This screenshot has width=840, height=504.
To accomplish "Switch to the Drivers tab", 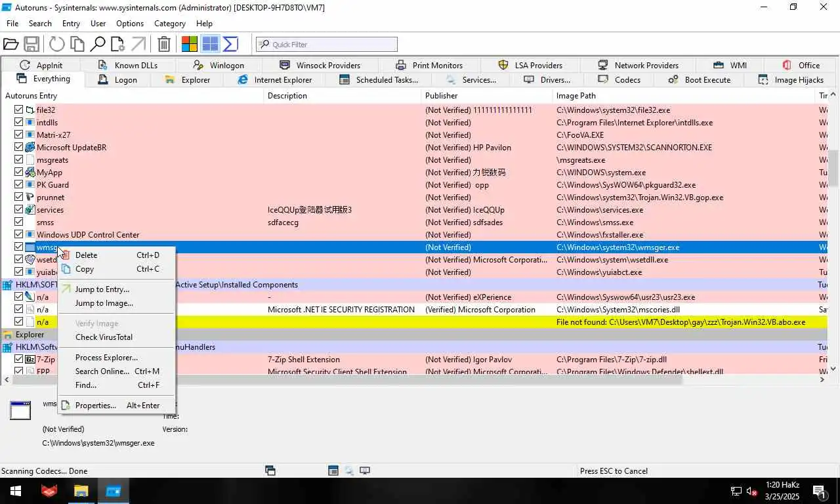I will (x=547, y=80).
